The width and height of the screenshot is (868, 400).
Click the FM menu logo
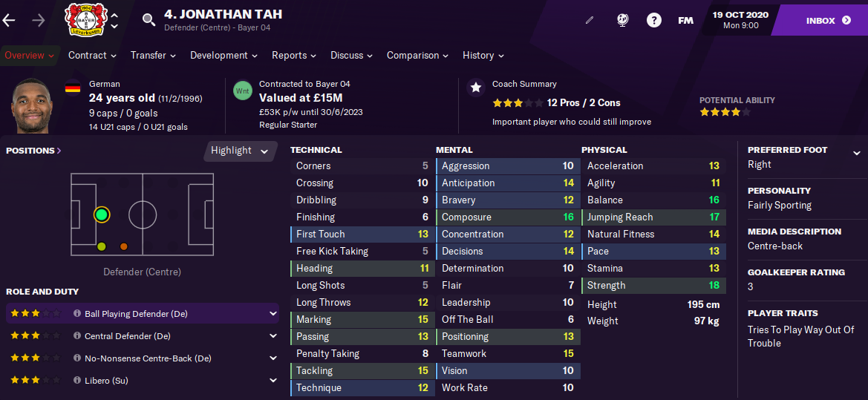685,20
